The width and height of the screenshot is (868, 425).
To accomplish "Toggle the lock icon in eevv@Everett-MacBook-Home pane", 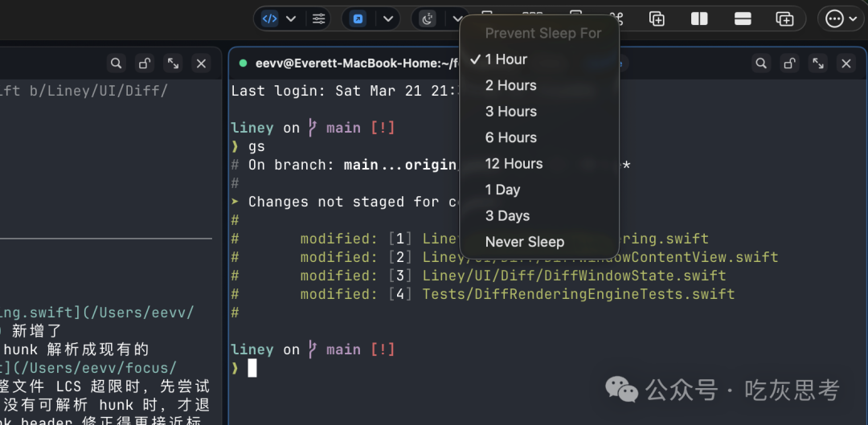I will (790, 63).
